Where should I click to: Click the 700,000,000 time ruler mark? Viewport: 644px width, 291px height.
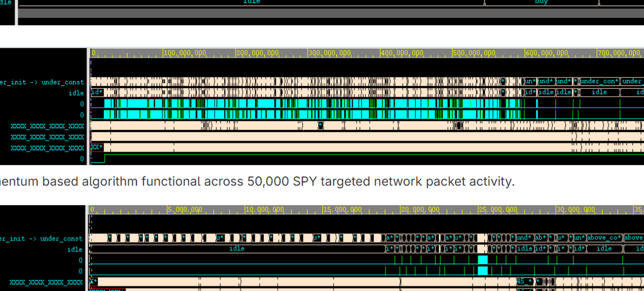pyautogui.click(x=619, y=53)
